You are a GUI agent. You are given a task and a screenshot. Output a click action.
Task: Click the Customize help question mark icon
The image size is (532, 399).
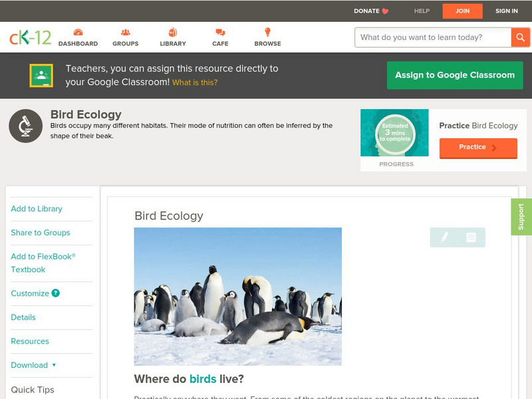56,293
